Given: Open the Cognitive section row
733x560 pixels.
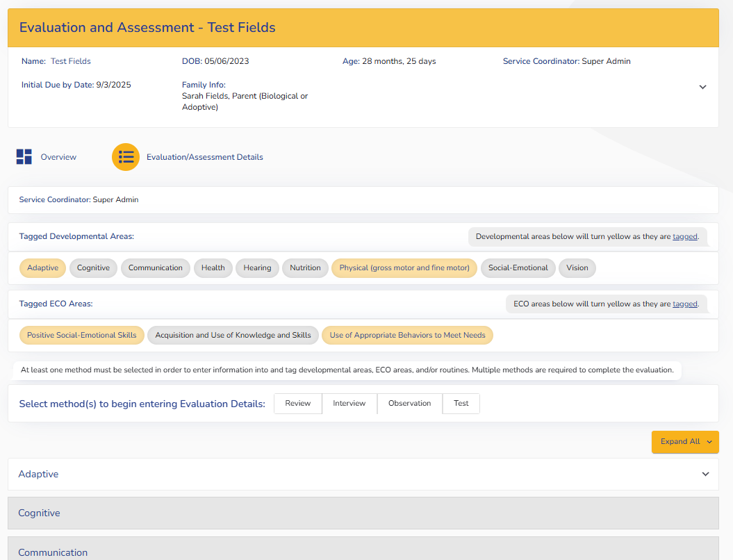Looking at the screenshot, I should tap(363, 513).
